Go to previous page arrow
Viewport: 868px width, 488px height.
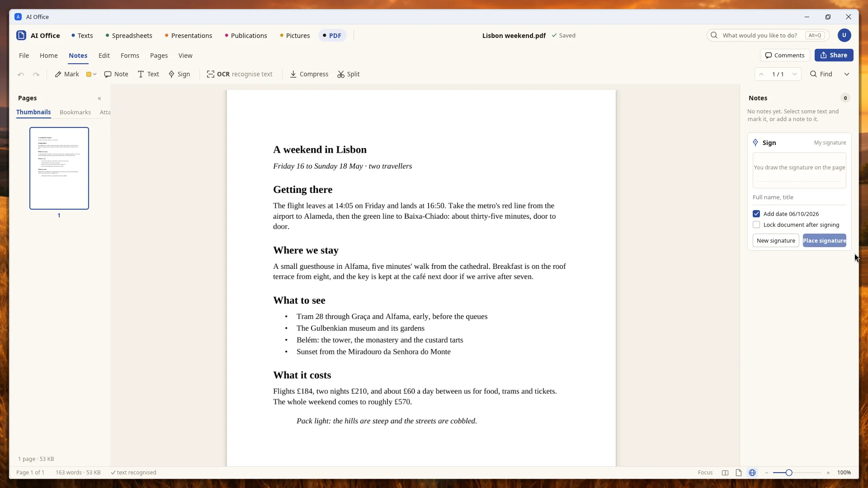(x=761, y=74)
